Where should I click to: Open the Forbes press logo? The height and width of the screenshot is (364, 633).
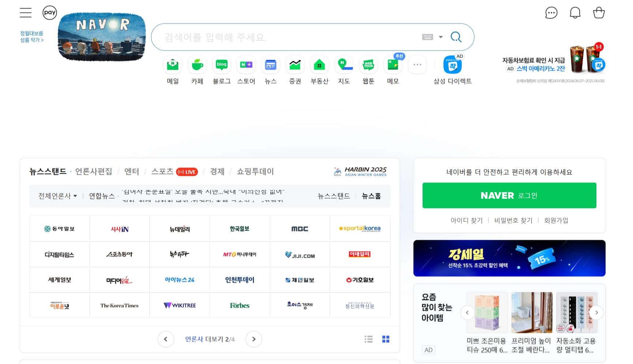240,306
